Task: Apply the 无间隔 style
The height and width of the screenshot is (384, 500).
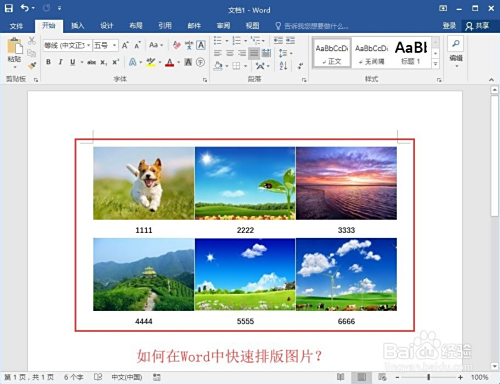Action: point(371,53)
